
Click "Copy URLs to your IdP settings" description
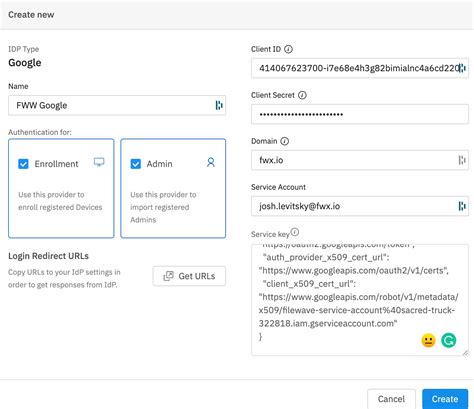tap(64, 279)
